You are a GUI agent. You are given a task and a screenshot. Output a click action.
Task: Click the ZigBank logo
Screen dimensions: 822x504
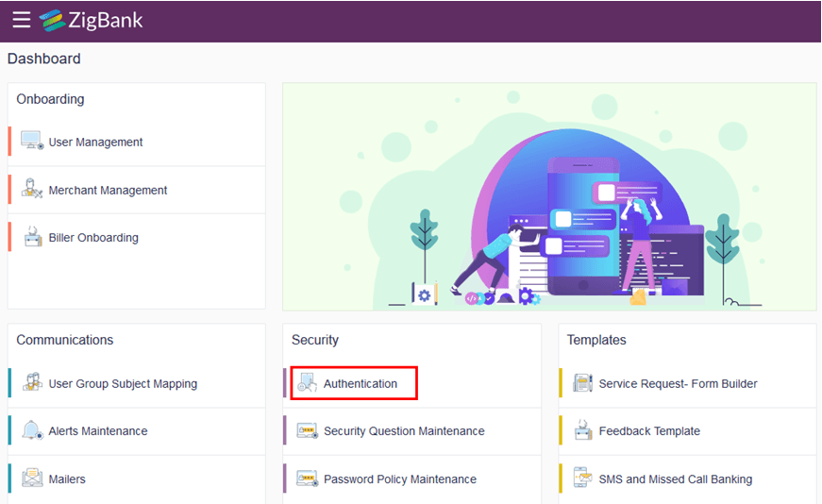(x=92, y=21)
